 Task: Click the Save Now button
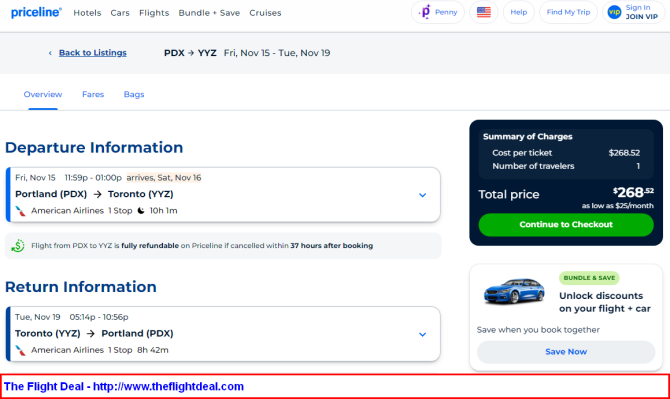(566, 352)
